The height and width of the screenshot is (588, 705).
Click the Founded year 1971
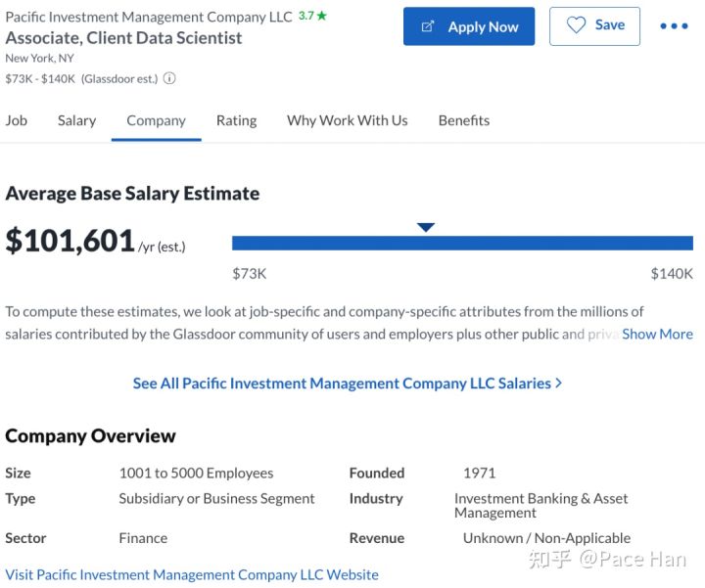pos(479,473)
